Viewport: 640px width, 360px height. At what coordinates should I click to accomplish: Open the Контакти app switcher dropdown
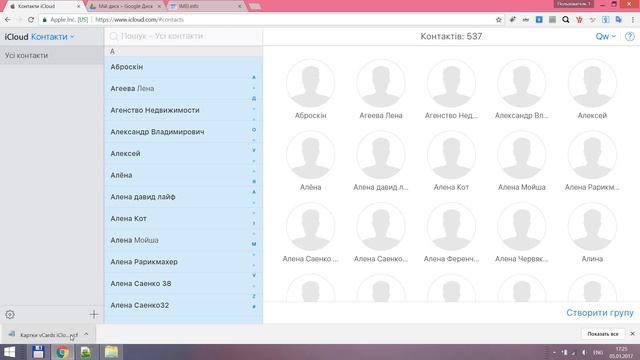53,37
